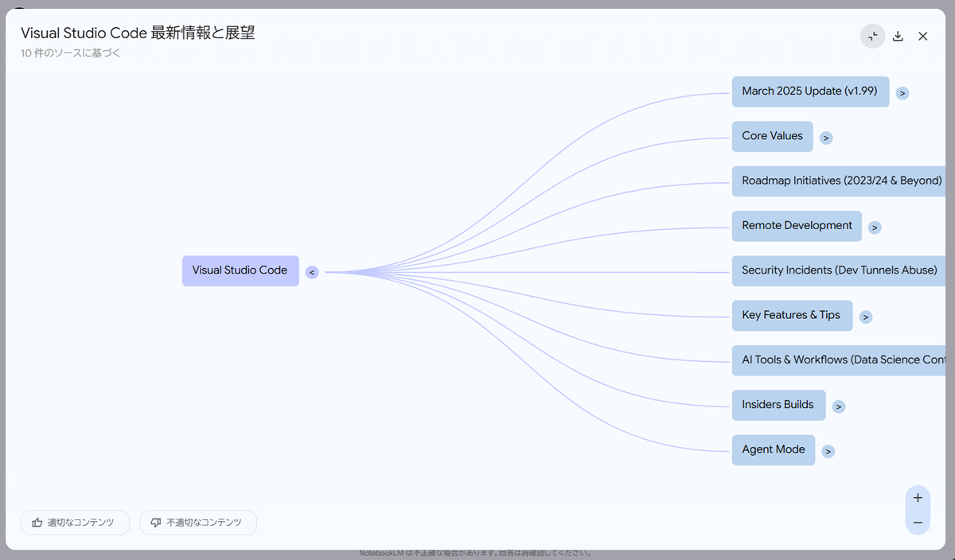Image resolution: width=955 pixels, height=560 pixels.
Task: Collapse the Visual Studio Code root node
Action: coord(312,272)
